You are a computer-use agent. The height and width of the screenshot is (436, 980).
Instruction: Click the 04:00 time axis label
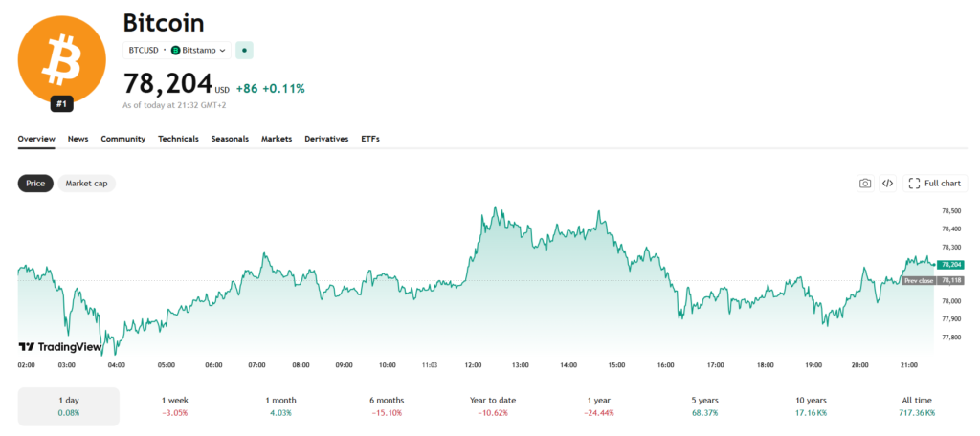click(x=115, y=365)
